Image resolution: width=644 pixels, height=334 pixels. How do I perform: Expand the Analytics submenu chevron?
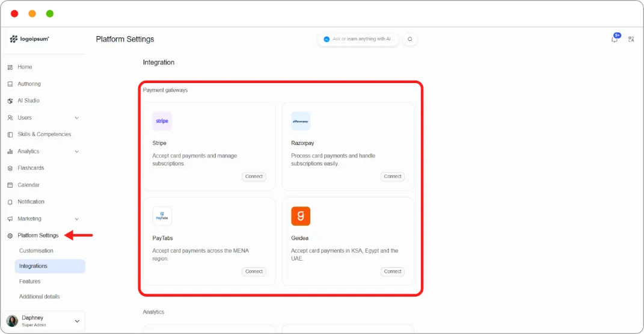[x=77, y=152]
